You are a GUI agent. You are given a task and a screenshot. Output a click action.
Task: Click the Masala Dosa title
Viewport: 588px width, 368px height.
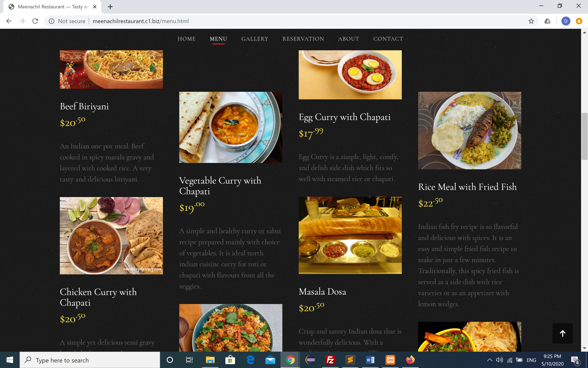coord(322,292)
